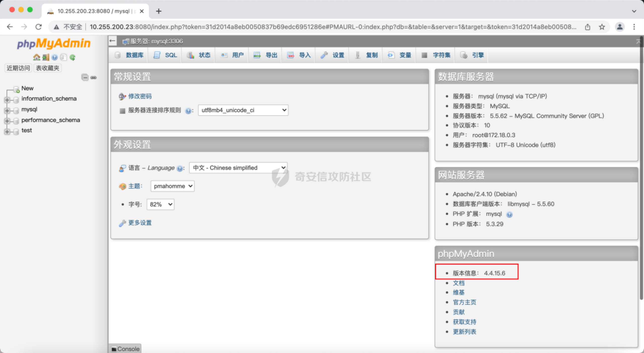This screenshot has height=353, width=644.
Task: Open the Console panel
Action: 125,349
